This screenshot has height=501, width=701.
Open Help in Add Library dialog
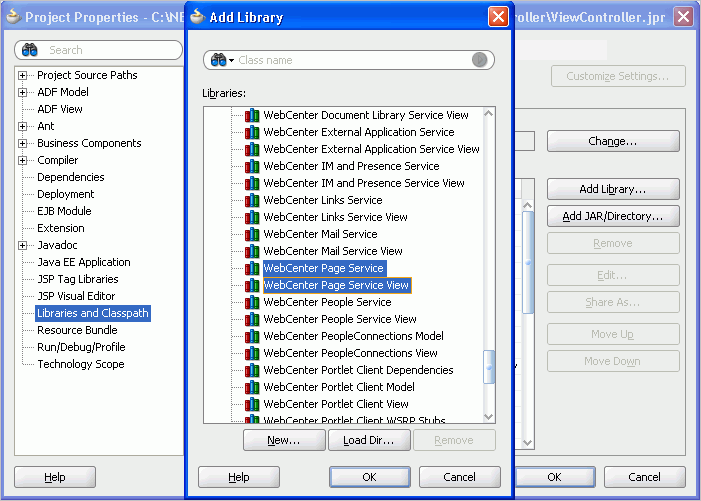point(239,477)
